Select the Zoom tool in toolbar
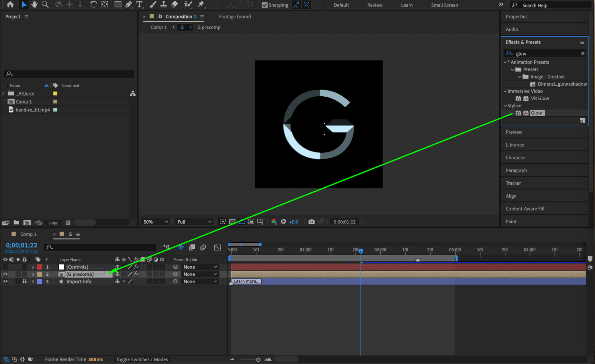 pos(45,4)
